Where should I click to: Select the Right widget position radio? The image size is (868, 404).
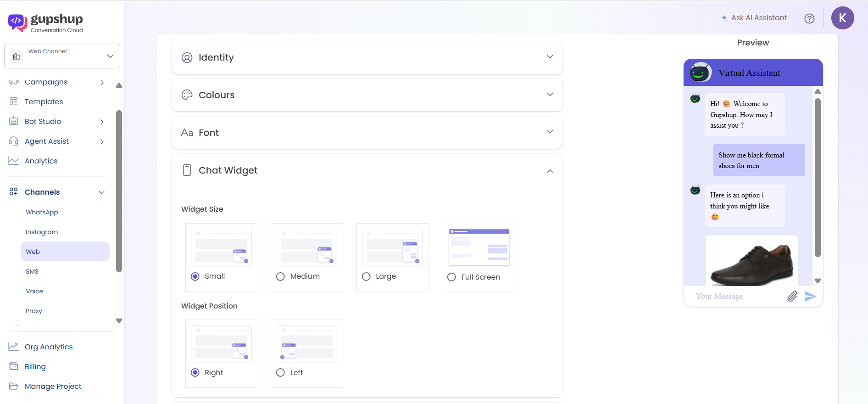tap(195, 372)
